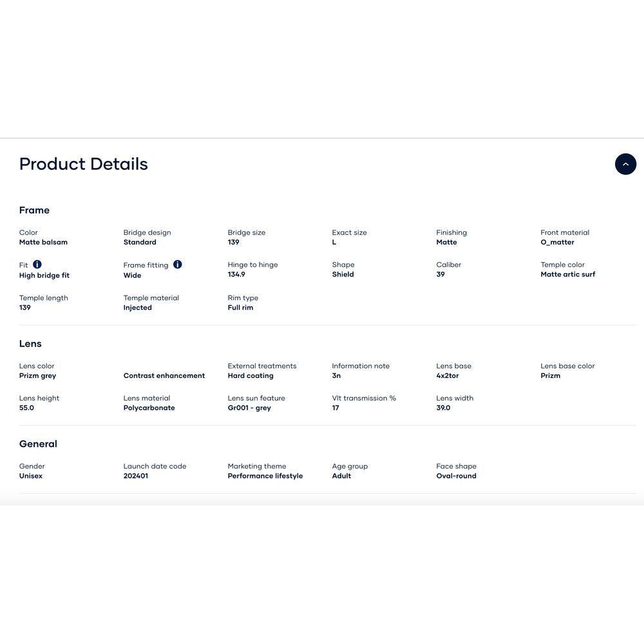Viewport: 644px width, 644px height.
Task: Click the Prizm grey lens color value
Action: pos(38,376)
